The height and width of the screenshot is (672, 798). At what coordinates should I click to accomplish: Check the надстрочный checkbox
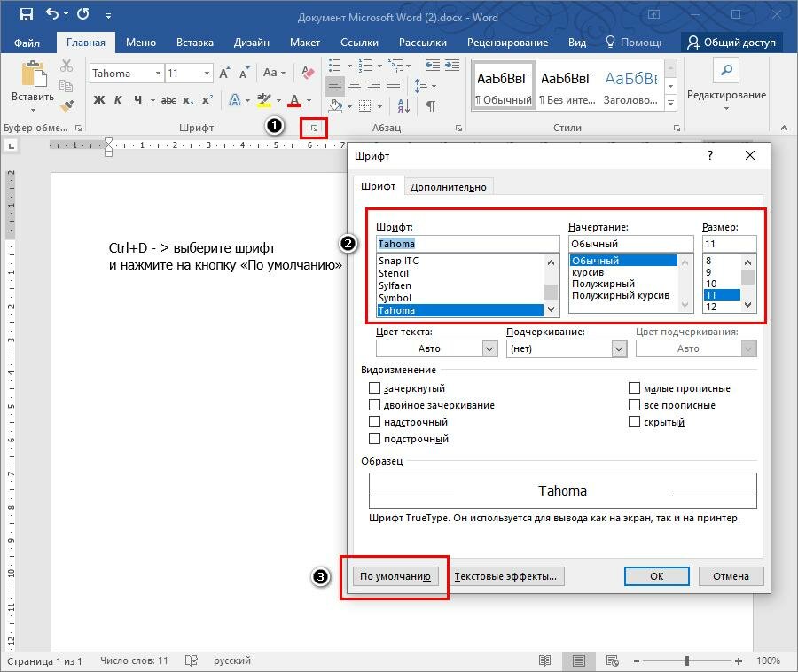pos(374,422)
